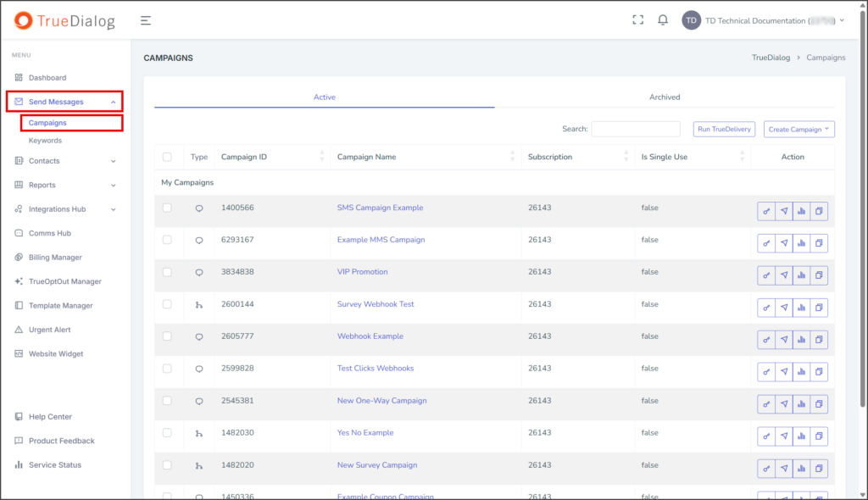This screenshot has height=500, width=868.
Task: Expand the Reports menu
Action: [x=64, y=185]
